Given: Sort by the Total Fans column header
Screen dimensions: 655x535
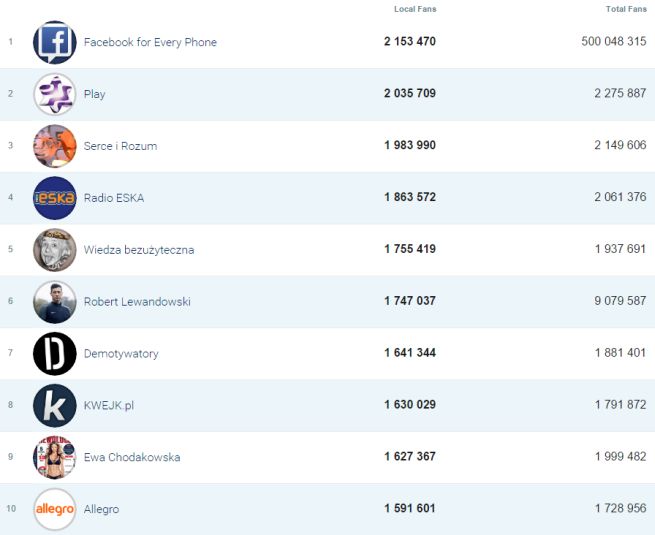Looking at the screenshot, I should tap(626, 9).
